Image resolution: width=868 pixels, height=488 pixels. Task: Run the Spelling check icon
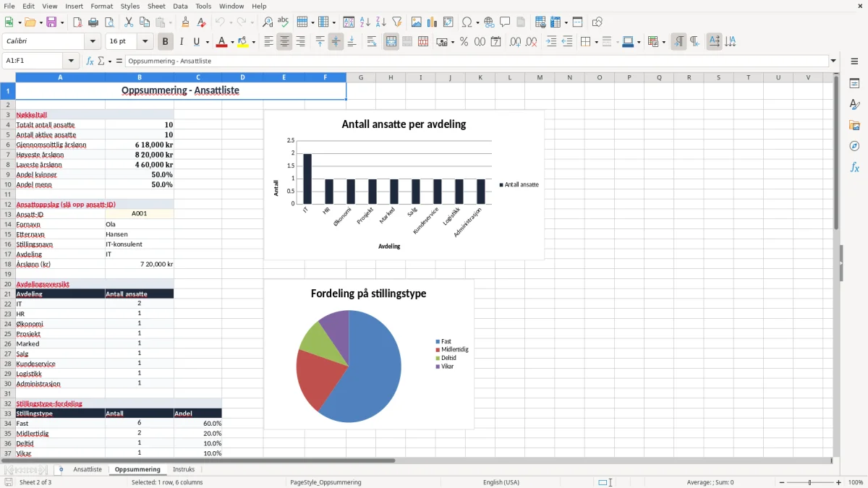[x=284, y=22]
